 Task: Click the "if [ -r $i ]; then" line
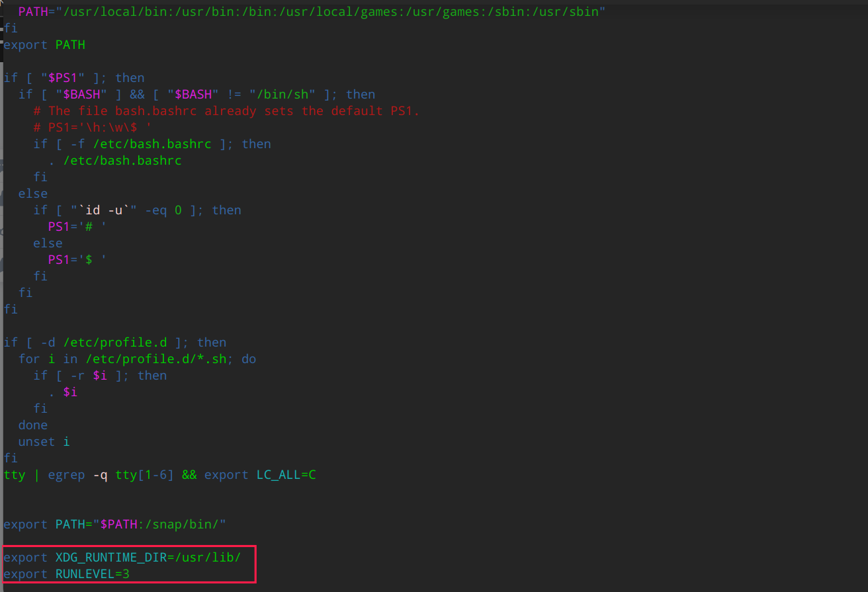click(x=101, y=376)
